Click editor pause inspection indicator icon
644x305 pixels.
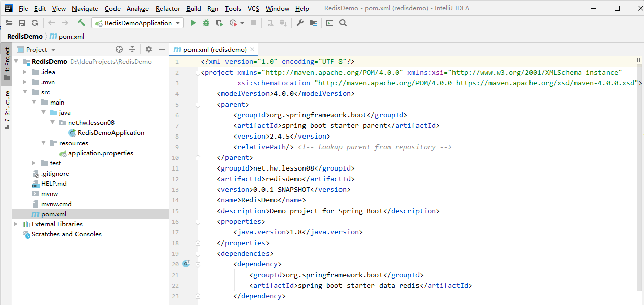coord(638,60)
